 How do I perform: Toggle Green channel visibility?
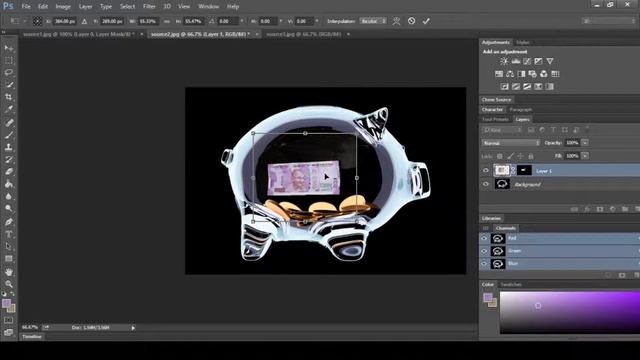click(484, 251)
